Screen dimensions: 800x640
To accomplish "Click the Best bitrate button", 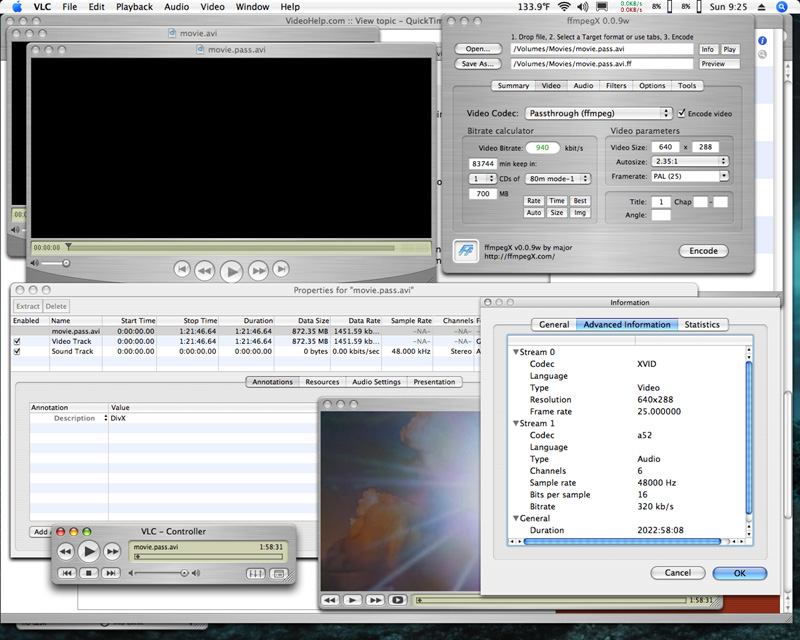I will point(580,201).
